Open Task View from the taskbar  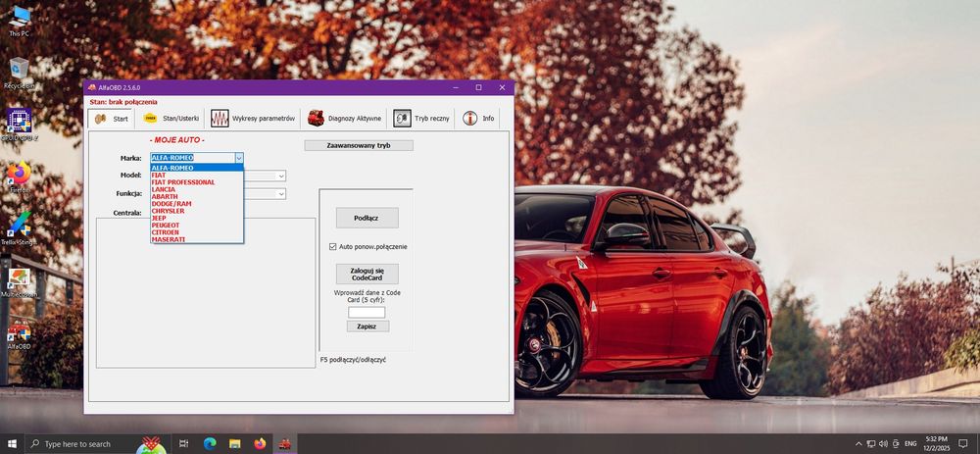(x=184, y=444)
